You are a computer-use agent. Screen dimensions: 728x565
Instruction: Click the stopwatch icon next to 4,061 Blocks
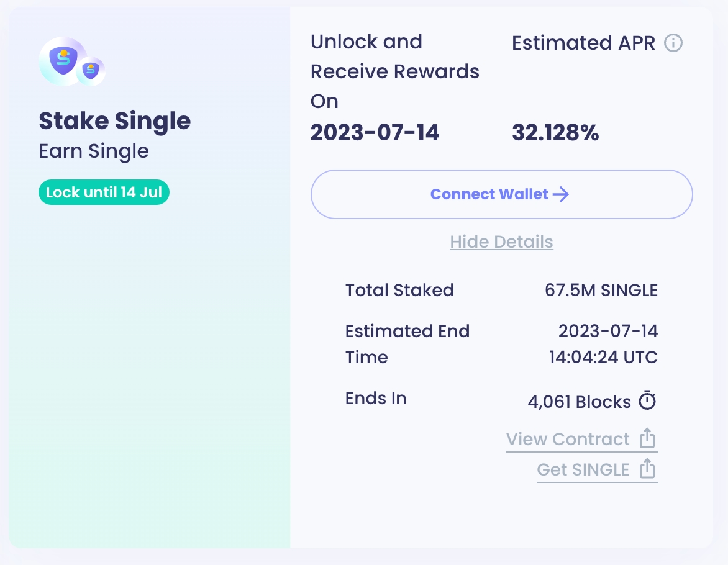point(647,401)
